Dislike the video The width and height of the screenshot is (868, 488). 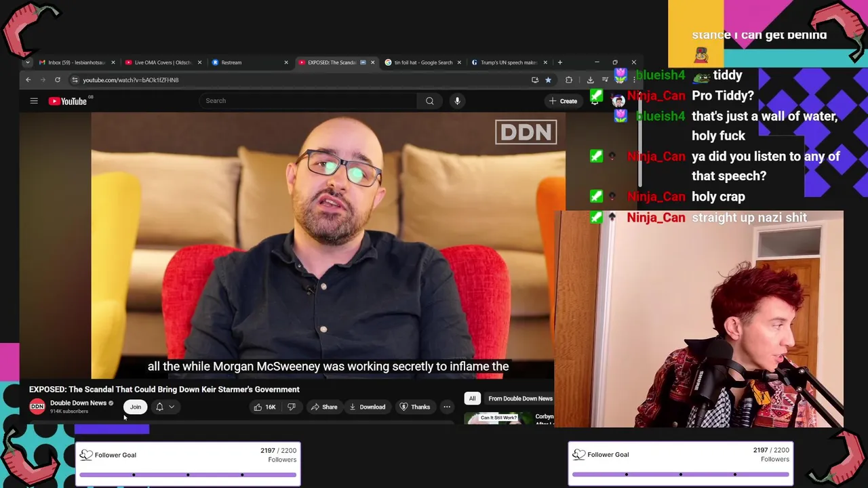[292, 407]
